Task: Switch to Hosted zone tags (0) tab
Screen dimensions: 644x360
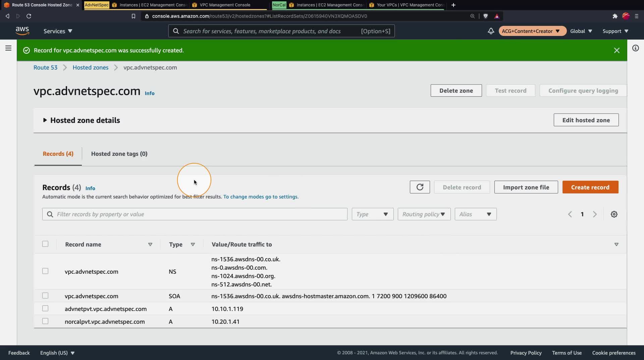Action: point(119,154)
